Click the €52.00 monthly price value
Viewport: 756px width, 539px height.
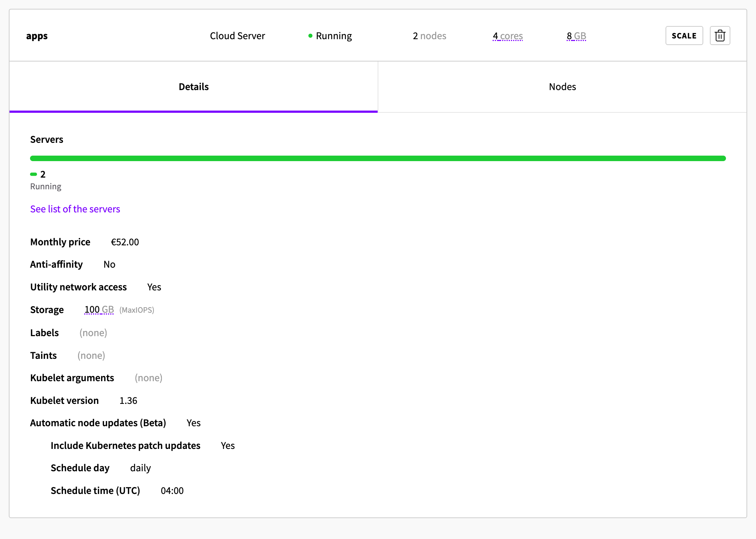pos(125,242)
